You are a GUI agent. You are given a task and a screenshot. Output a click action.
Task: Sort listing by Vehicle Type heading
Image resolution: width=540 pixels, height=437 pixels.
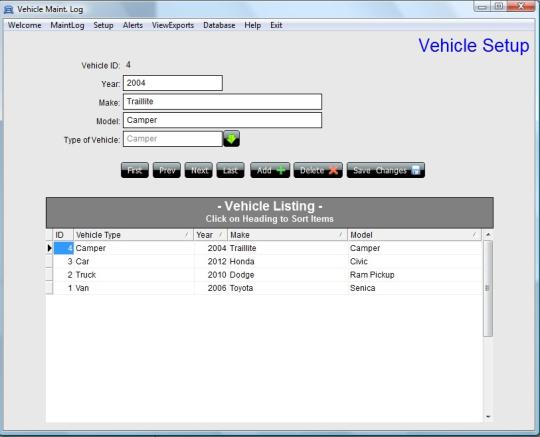(x=133, y=235)
